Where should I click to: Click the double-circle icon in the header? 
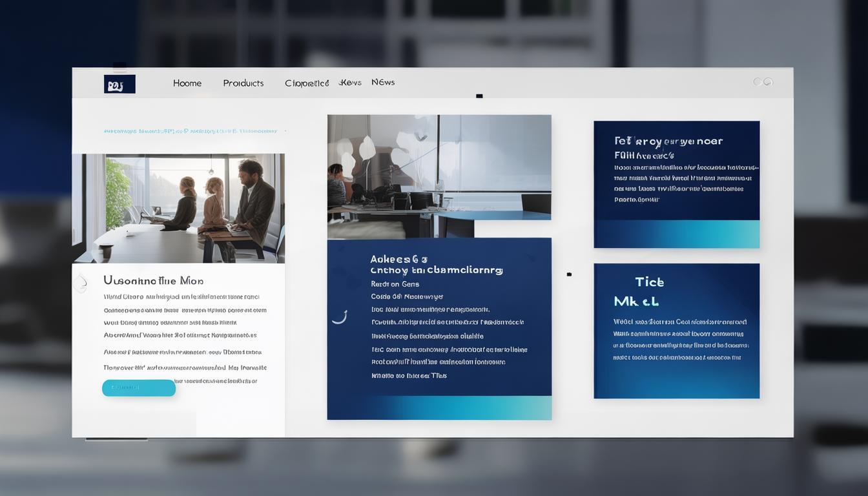click(763, 82)
